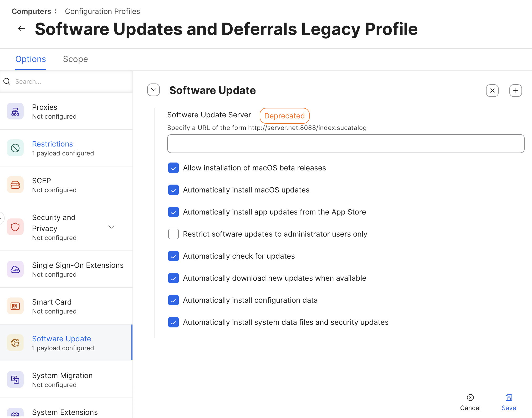Click the Security and Privacy shield icon

[x=15, y=227]
